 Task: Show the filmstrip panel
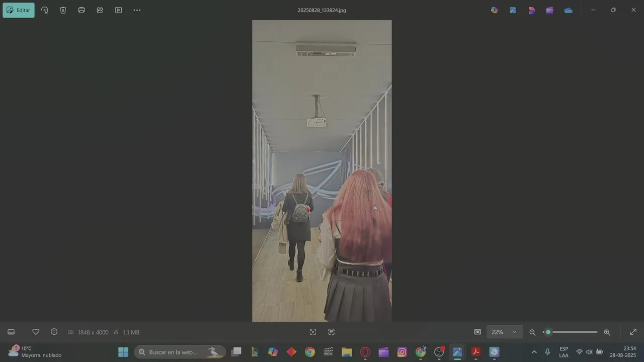click(x=11, y=332)
